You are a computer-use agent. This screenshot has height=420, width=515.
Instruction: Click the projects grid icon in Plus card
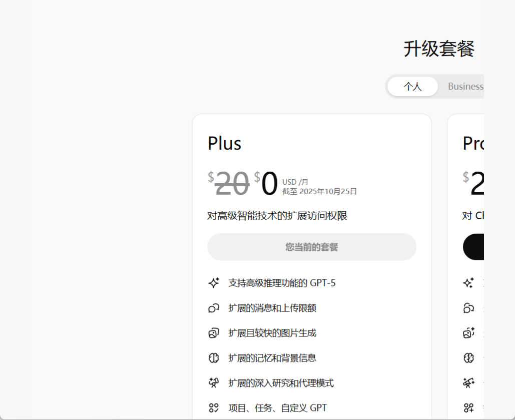point(214,408)
